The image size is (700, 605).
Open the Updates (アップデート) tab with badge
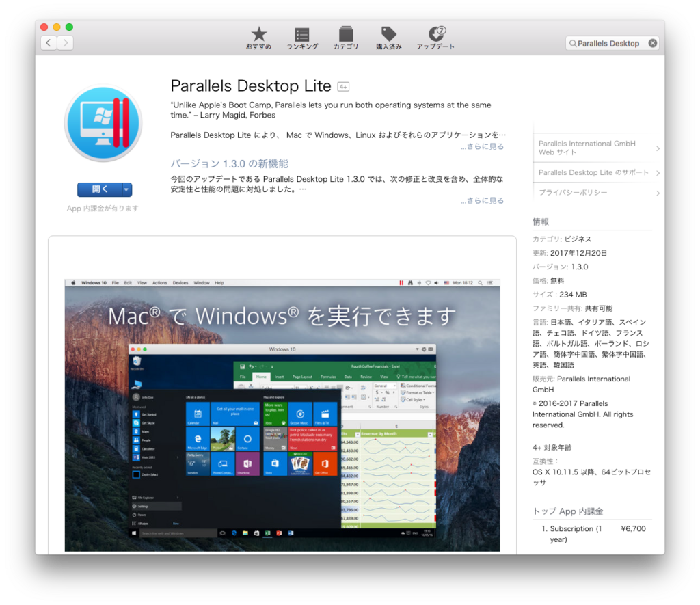tap(435, 38)
